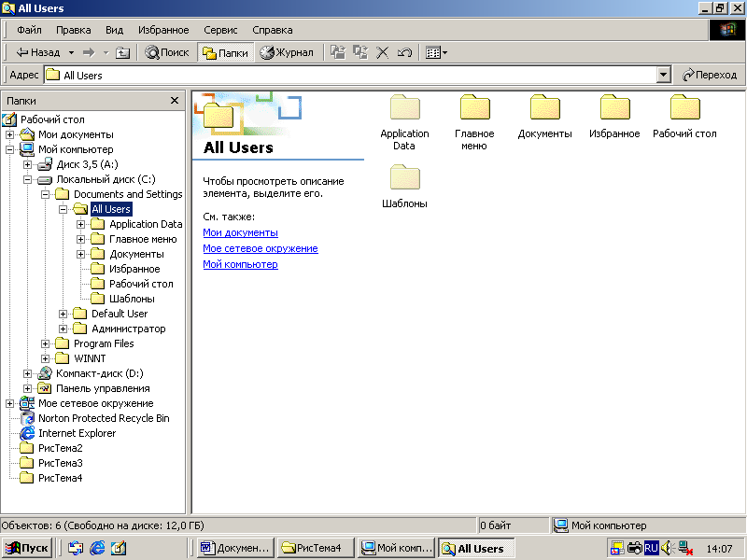This screenshot has width=747, height=560.
Task: Follow the Мое сетевое окружение link
Action: (x=261, y=248)
